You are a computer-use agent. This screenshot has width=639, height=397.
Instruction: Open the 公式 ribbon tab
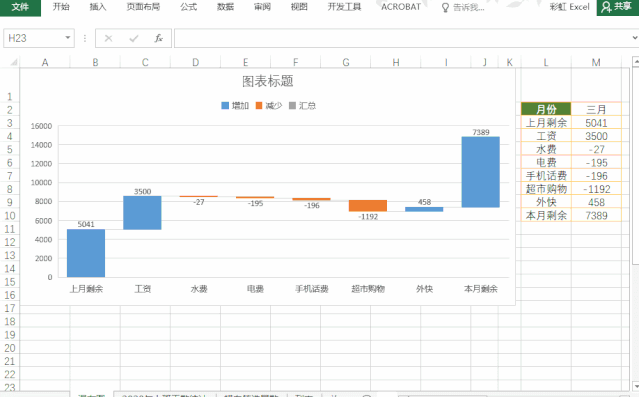click(x=188, y=7)
